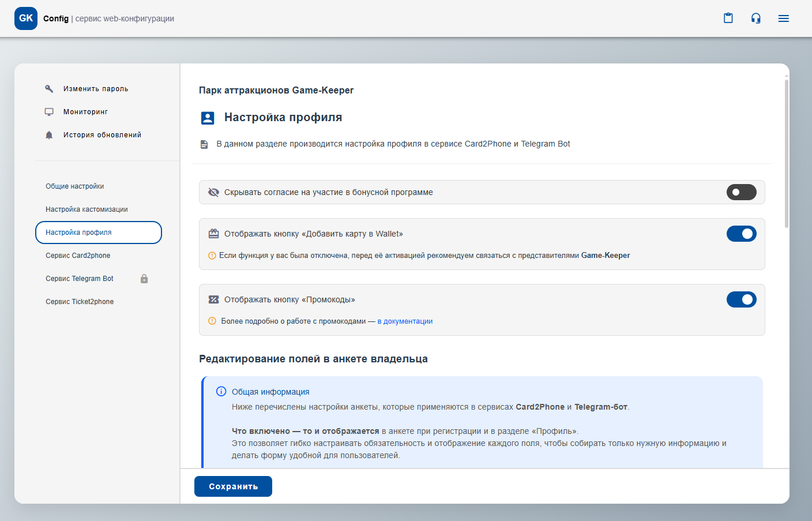Select Сервис Card2phone in sidebar
Screen dimensions: 812x521
click(78, 256)
